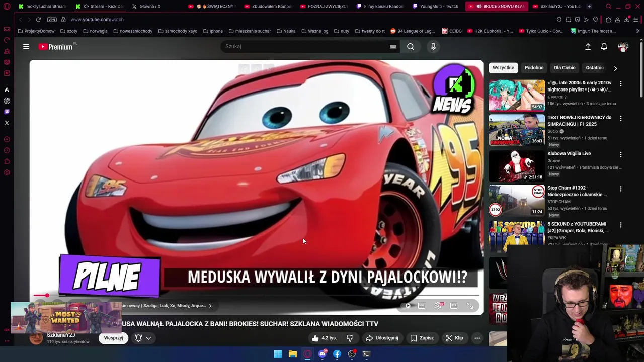644x362 pixels.
Task: Click the heart bookmark icon in the address bar
Action: tap(596, 20)
